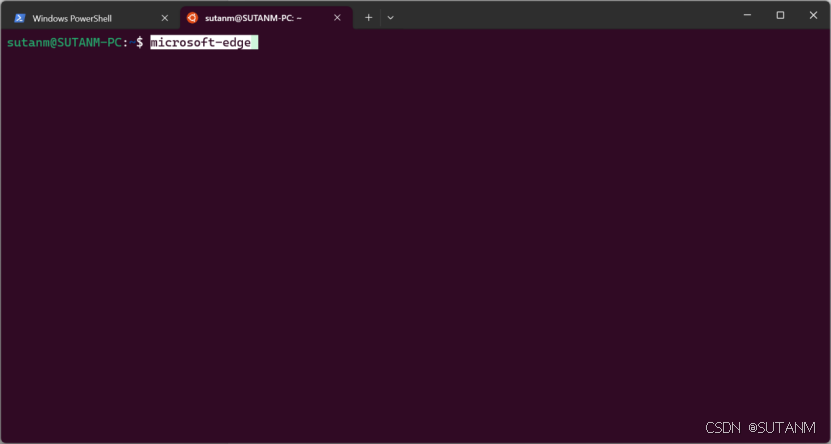Close the Windows PowerShell tab

[165, 18]
